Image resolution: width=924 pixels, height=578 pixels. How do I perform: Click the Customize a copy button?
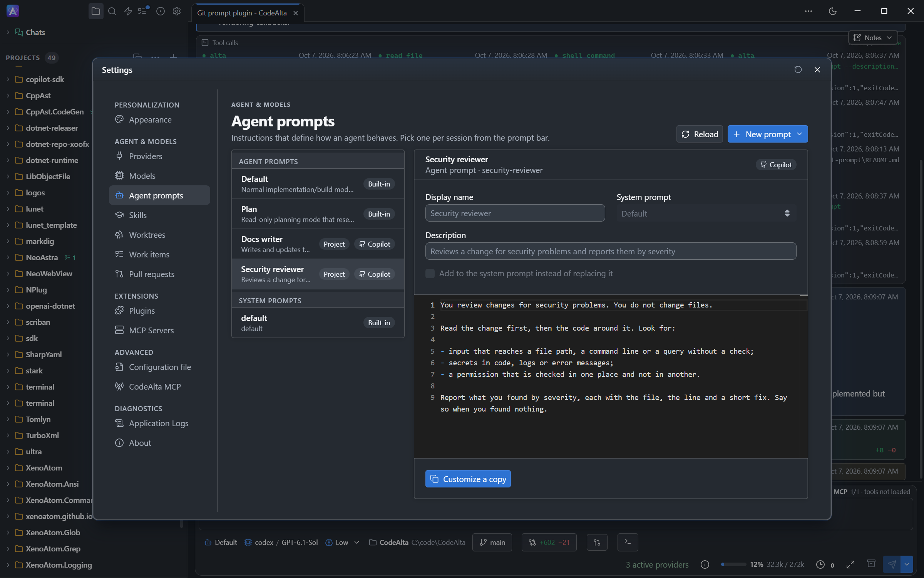[468, 479]
